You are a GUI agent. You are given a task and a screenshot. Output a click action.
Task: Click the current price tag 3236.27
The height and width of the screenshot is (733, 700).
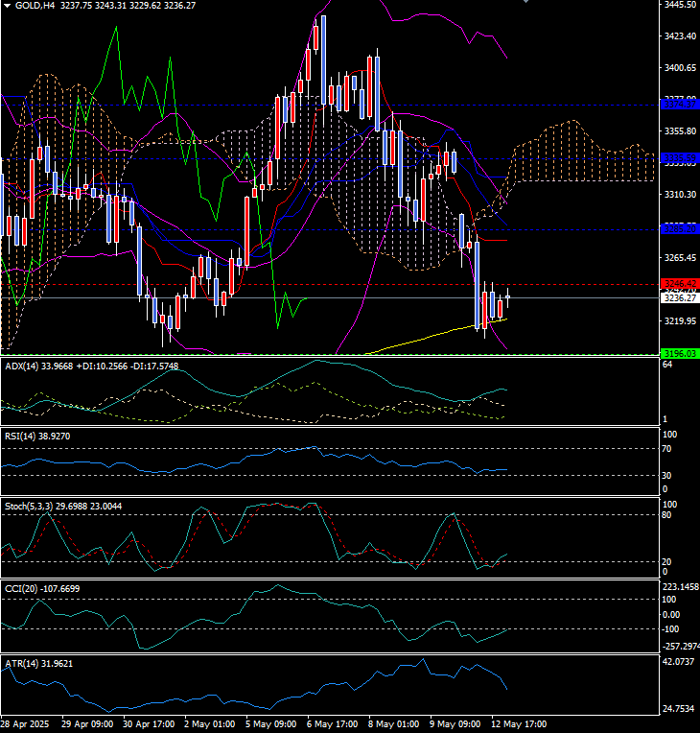tap(680, 297)
